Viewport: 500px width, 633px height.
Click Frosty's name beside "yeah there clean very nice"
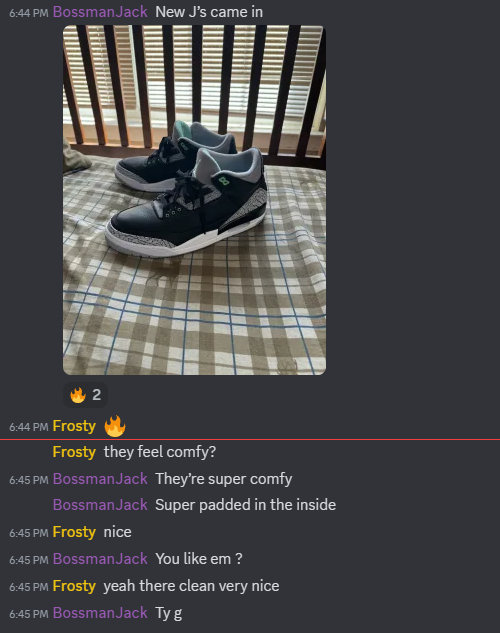[x=74, y=586]
